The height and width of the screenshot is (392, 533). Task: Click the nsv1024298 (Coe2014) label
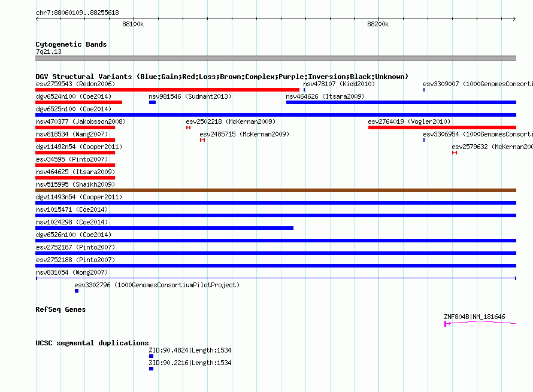pyautogui.click(x=72, y=222)
